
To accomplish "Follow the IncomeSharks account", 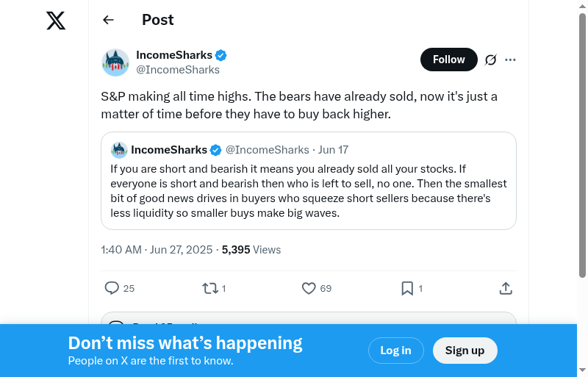I will (448, 60).
